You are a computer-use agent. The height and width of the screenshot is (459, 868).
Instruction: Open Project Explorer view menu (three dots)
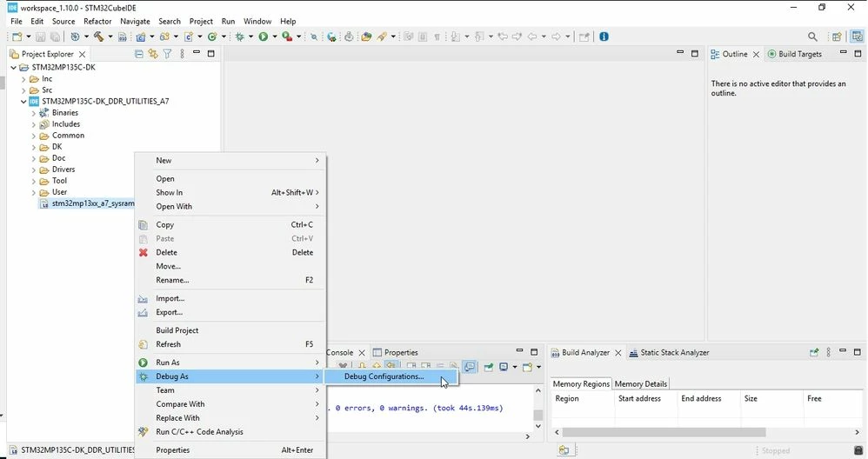pyautogui.click(x=182, y=54)
